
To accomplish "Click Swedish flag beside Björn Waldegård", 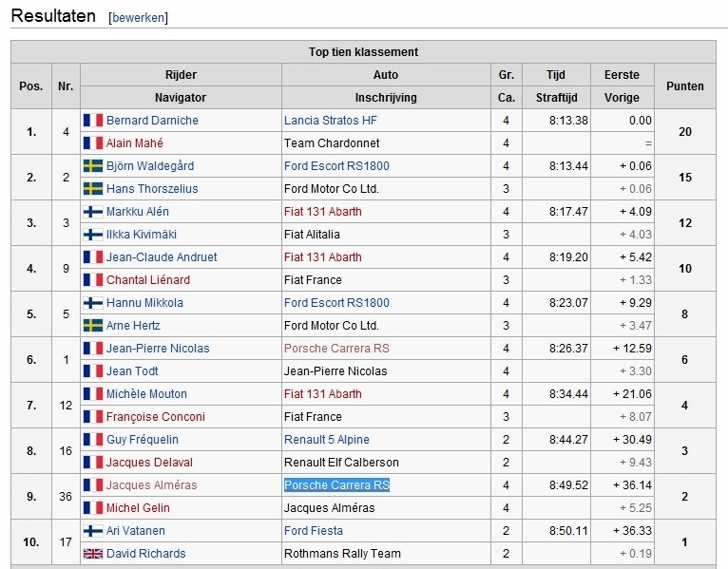I will tap(93, 165).
